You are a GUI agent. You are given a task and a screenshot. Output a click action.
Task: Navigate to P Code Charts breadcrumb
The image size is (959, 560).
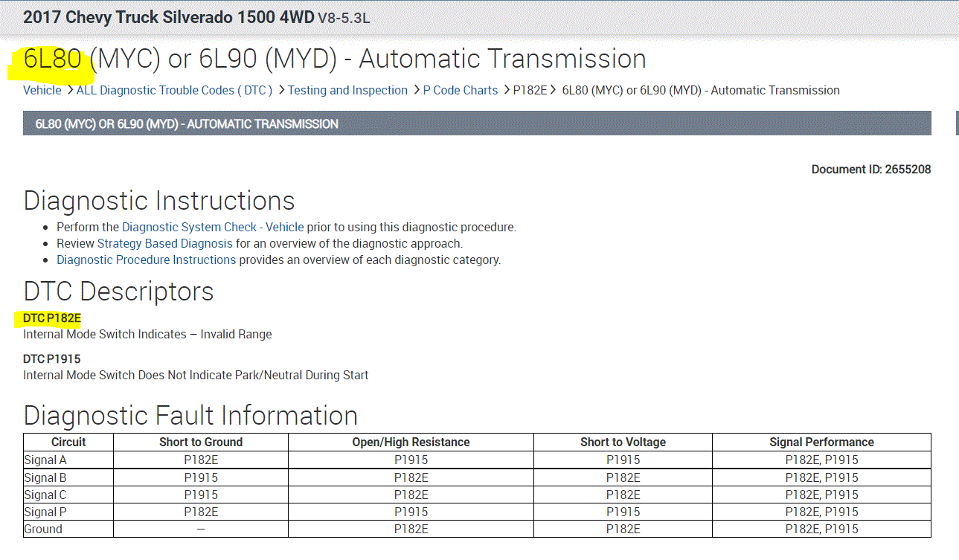coord(461,90)
